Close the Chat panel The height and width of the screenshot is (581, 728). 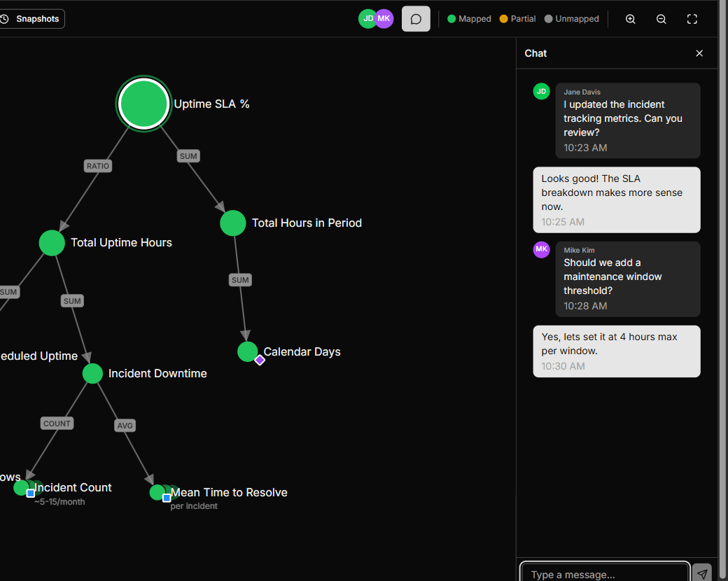coord(699,53)
